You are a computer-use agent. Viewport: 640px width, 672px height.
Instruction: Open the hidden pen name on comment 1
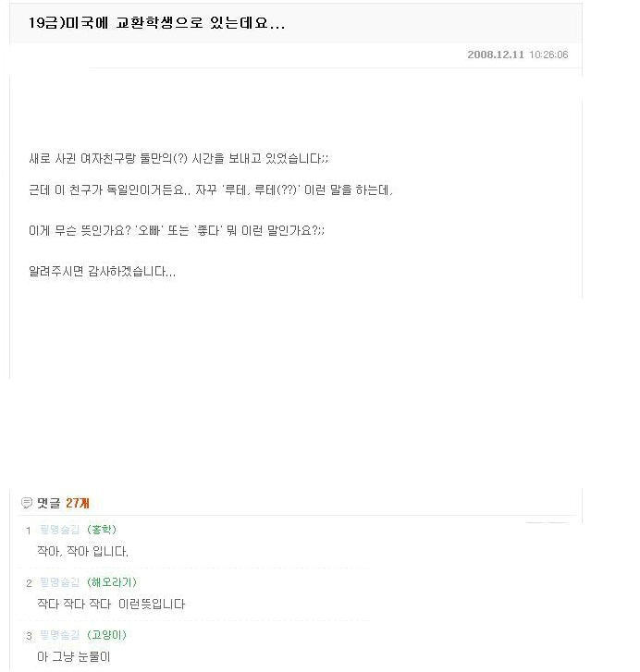59,530
